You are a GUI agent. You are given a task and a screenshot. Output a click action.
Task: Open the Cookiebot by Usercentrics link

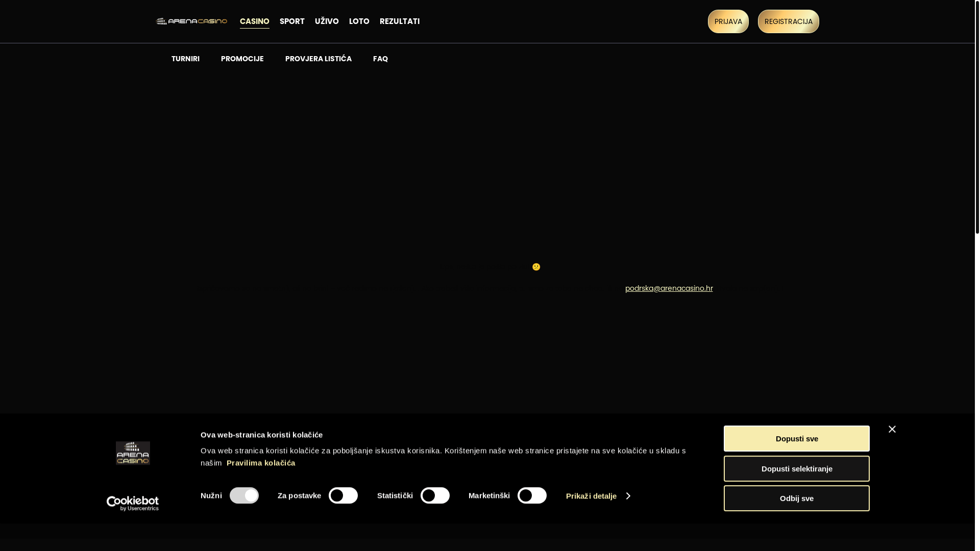click(x=133, y=504)
